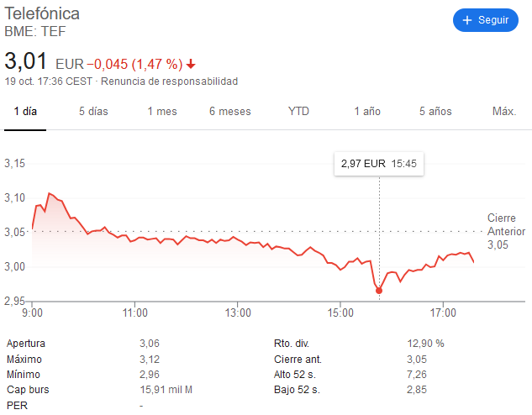532x415 pixels.
Task: Show the 6 meses chart range
Action: coord(230,112)
